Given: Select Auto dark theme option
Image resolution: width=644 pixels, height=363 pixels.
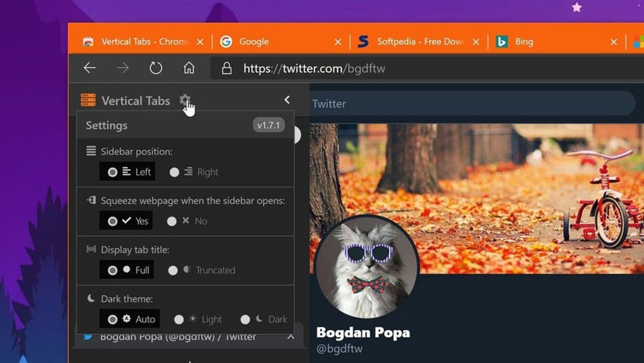Looking at the screenshot, I should click(129, 319).
